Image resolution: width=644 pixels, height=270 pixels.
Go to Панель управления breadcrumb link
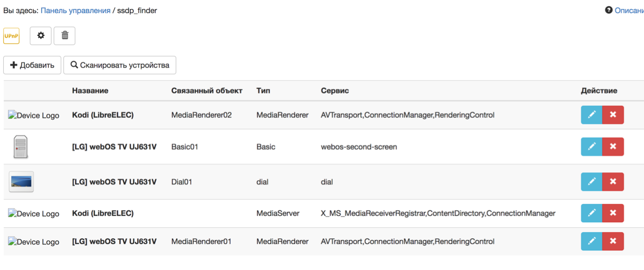click(x=75, y=10)
